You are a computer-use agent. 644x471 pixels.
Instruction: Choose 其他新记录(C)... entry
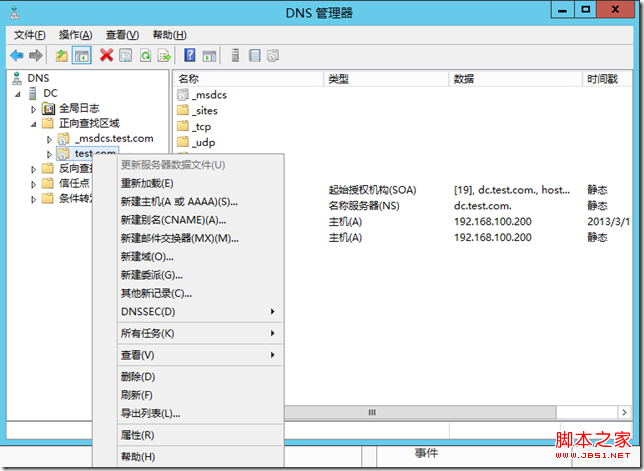pyautogui.click(x=200, y=294)
